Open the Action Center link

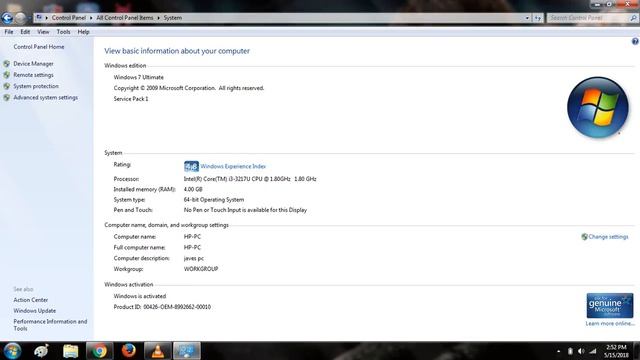coord(31,300)
